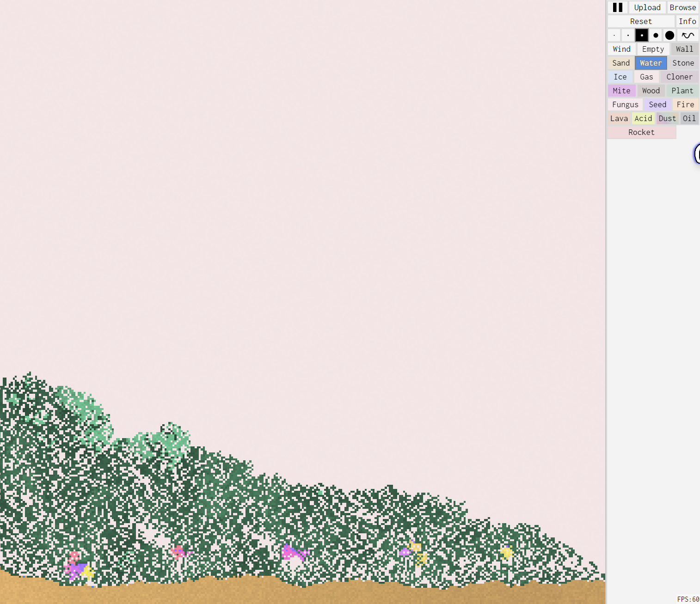
Task: Click the partially hidden floating icon at right edge
Action: click(697, 153)
